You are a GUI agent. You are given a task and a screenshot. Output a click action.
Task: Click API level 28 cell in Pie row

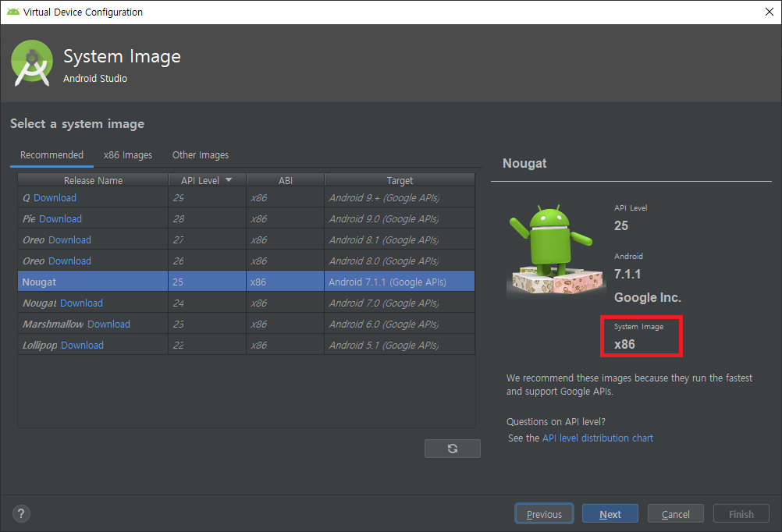point(207,219)
